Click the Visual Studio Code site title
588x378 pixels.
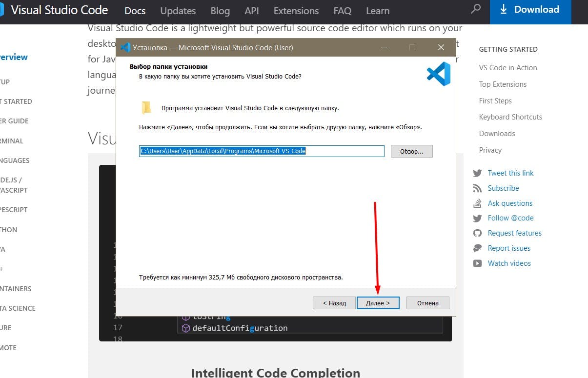pyautogui.click(x=59, y=10)
